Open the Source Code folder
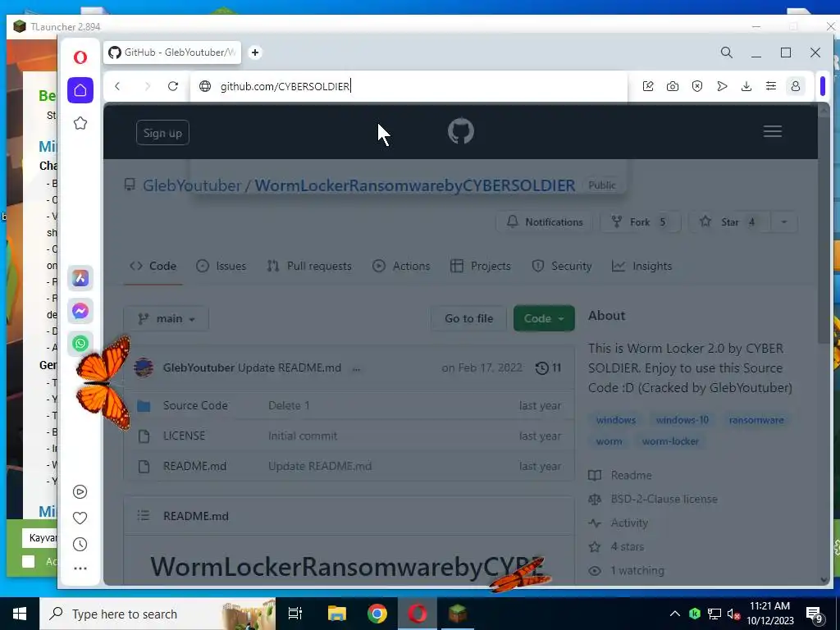The width and height of the screenshot is (840, 630). [x=195, y=405]
